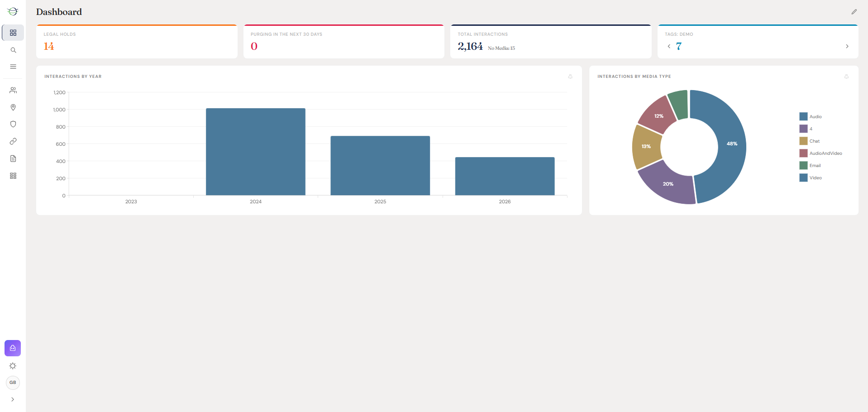The height and width of the screenshot is (412, 868).
Task: Click the 2024 bar in the chart
Action: pos(256,152)
